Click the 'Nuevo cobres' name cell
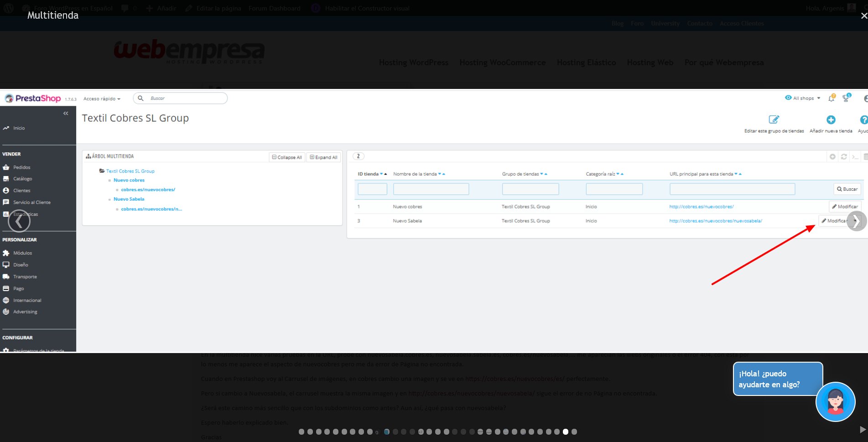Viewport: 868px width, 442px height. coord(407,207)
